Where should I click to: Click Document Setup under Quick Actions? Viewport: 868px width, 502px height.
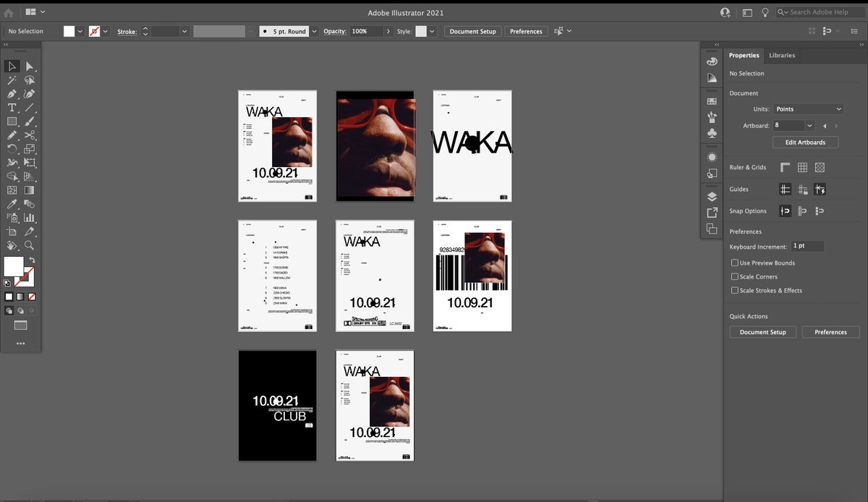pyautogui.click(x=762, y=332)
